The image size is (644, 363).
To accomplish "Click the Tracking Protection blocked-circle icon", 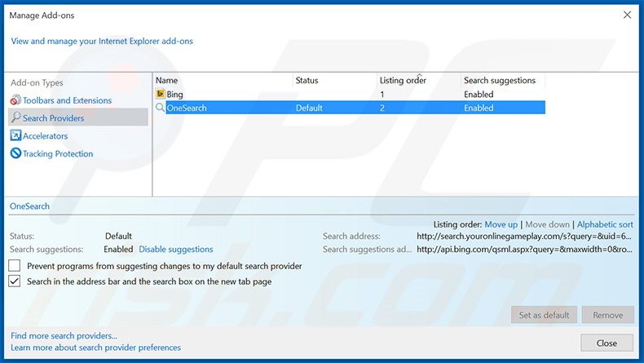I will pyautogui.click(x=15, y=153).
